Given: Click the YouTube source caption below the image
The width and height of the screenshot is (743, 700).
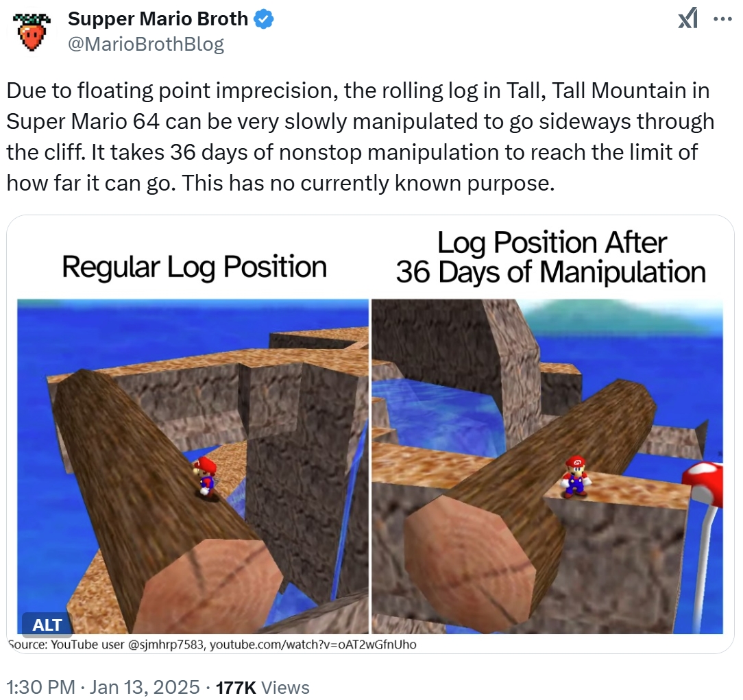Looking at the screenshot, I should 212,644.
